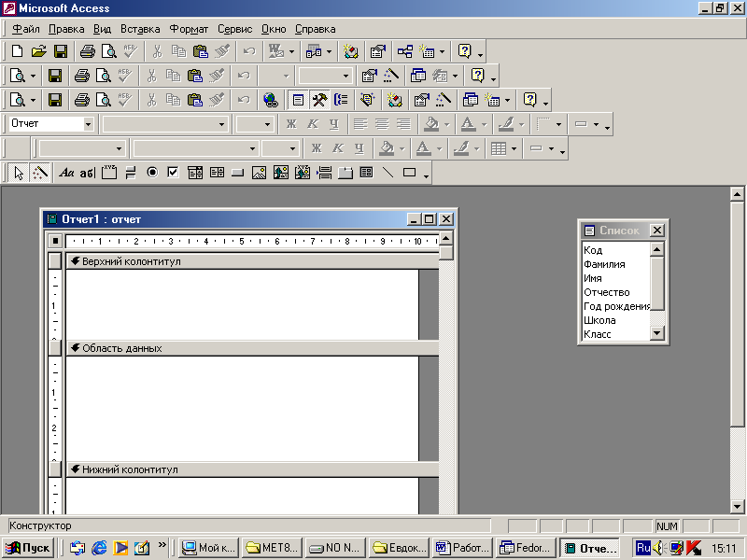The height and width of the screenshot is (560, 747).
Task: Open the gridlines table dropdown arrow
Action: pos(514,148)
